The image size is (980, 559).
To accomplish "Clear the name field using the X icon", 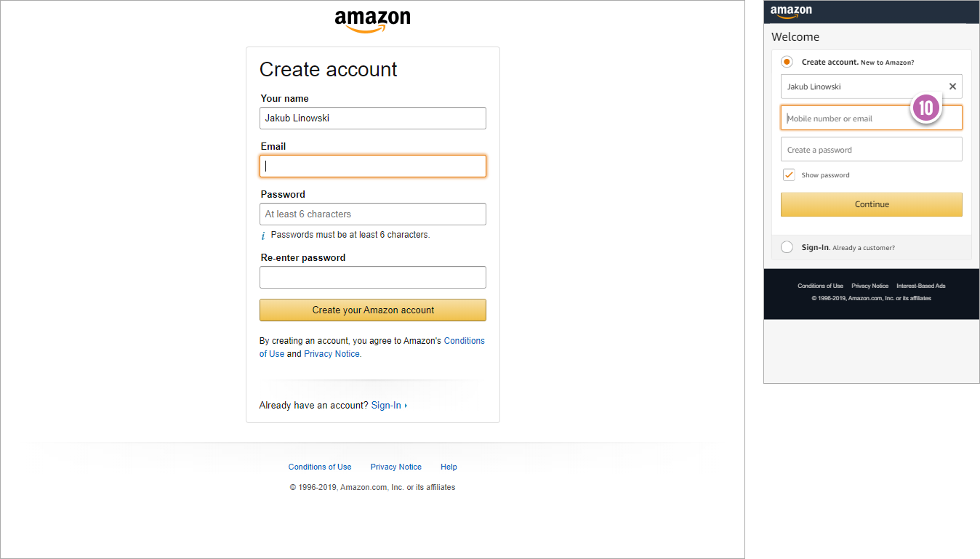I will (952, 87).
